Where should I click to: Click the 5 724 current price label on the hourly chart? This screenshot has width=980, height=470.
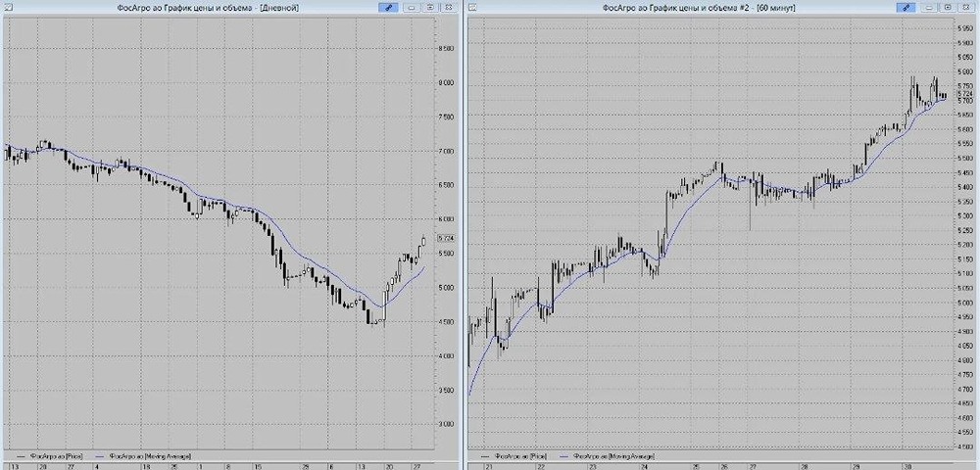point(965,92)
